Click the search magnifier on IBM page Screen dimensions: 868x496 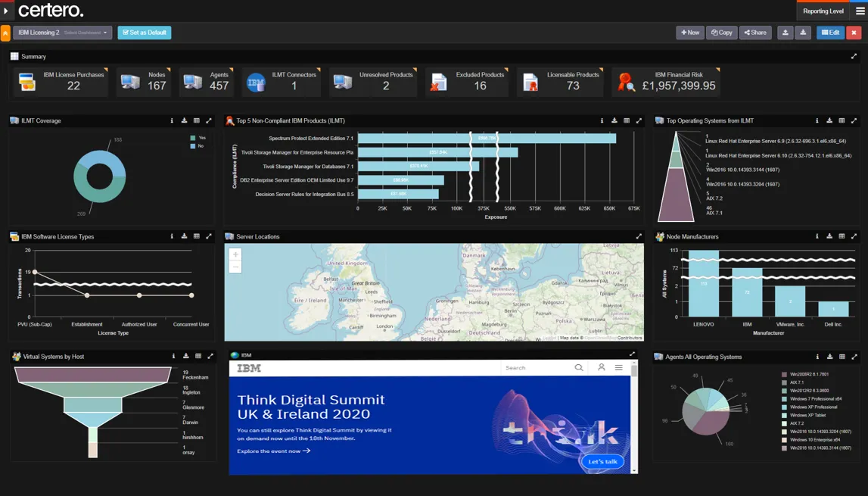(x=579, y=367)
